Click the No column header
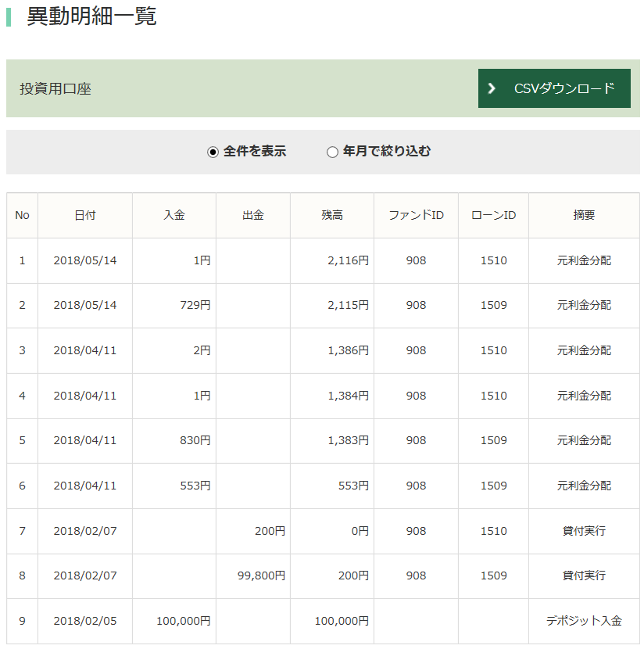This screenshot has height=649, width=644. point(23,215)
